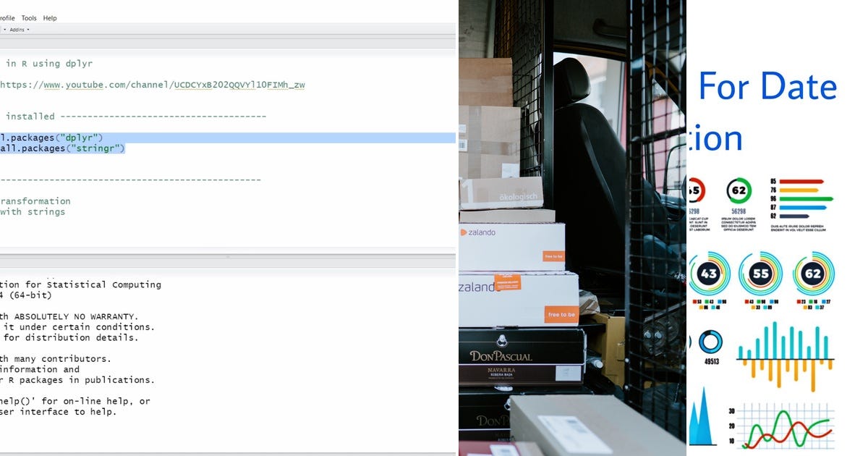Click the highlighted install.packages("dplyr") line
Viewport: 868px width, 456px height.
point(58,137)
